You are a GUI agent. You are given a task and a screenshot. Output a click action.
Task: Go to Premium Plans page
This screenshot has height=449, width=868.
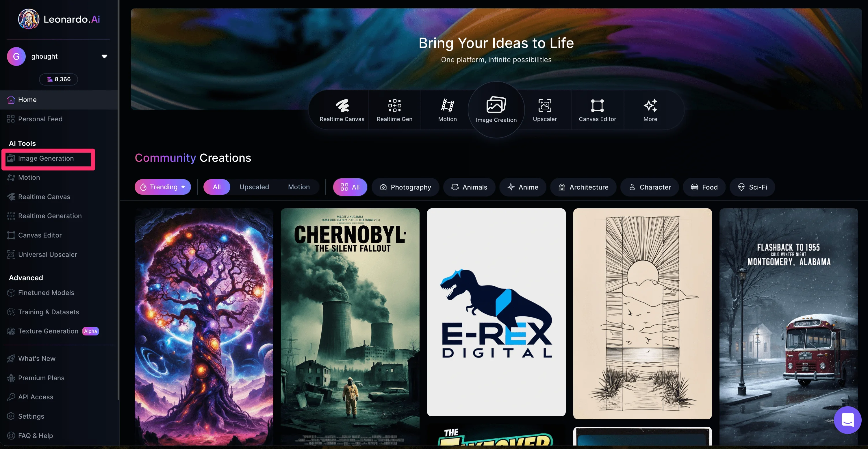[x=41, y=378]
